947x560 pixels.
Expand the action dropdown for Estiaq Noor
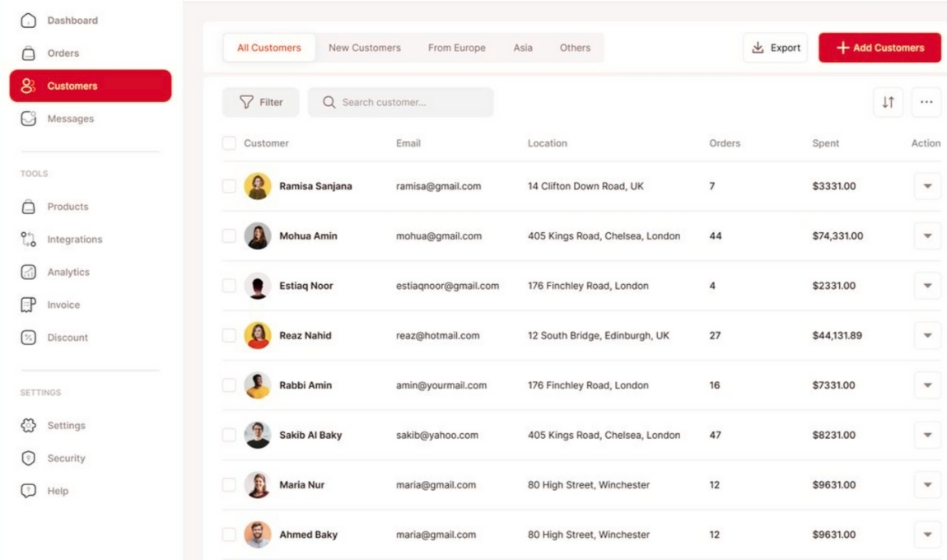(x=927, y=286)
